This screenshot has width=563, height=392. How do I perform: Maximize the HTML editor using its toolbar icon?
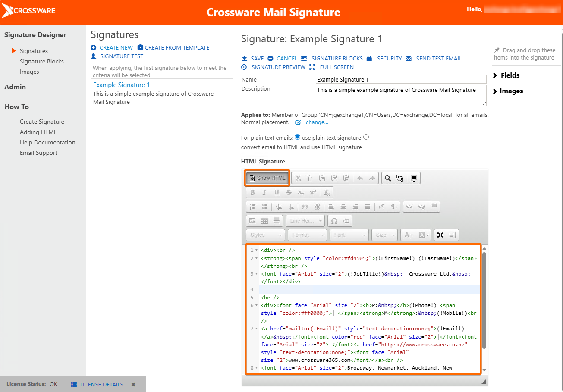pyautogui.click(x=440, y=235)
